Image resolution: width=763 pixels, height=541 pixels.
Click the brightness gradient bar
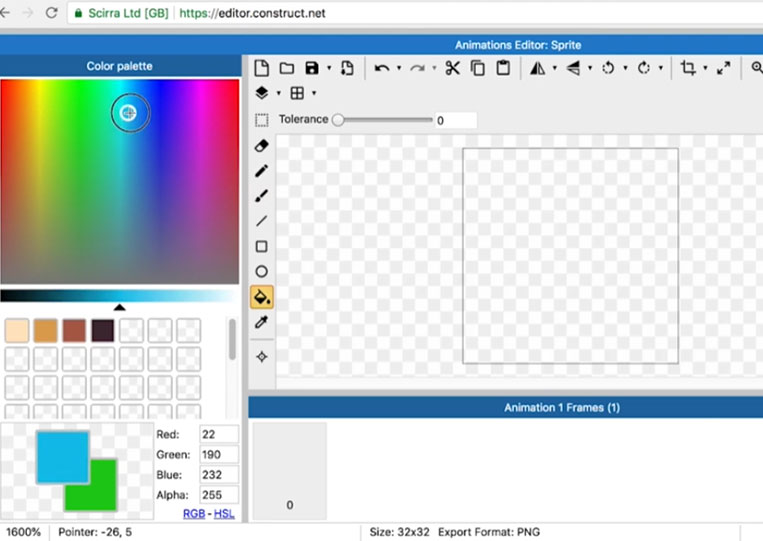pyautogui.click(x=119, y=295)
